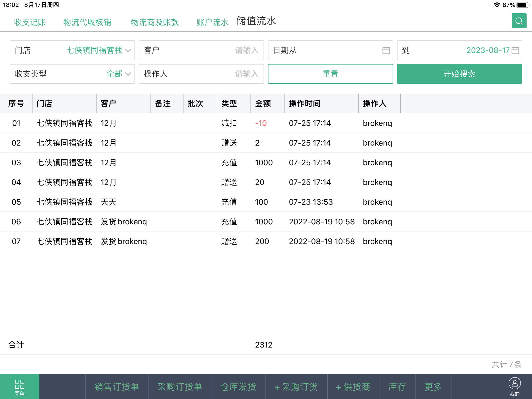Open calendar icon in 日期从 field

pyautogui.click(x=386, y=50)
